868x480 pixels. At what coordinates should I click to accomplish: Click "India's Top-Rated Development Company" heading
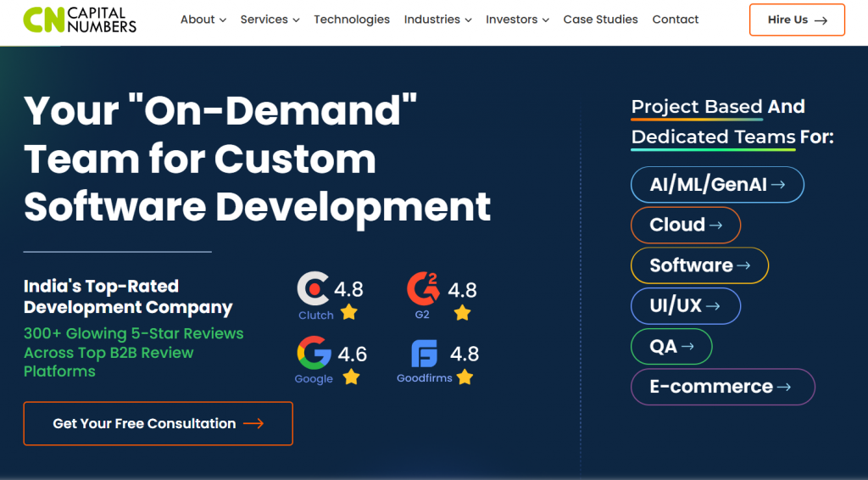[x=128, y=297]
